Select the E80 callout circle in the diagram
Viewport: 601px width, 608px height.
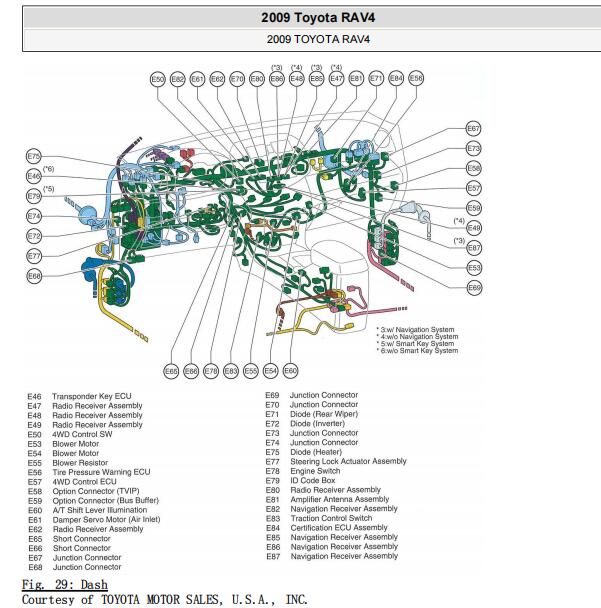pos(257,79)
